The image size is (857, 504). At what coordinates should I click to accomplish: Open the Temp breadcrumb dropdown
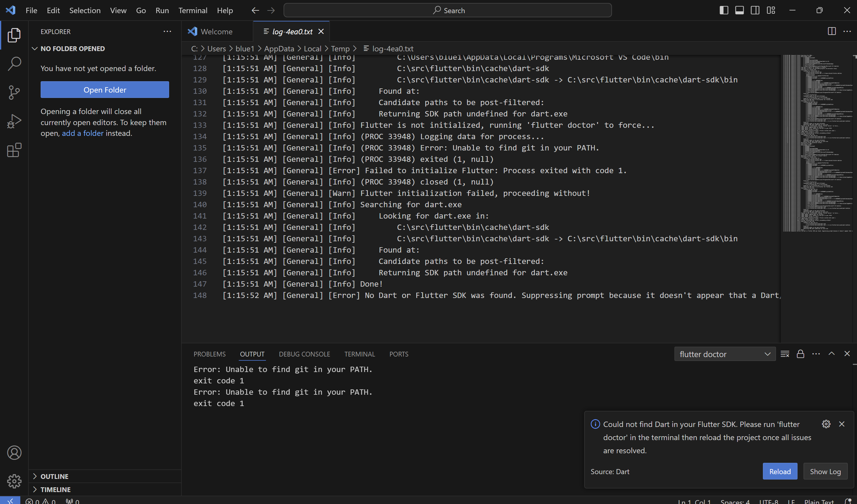coord(340,49)
